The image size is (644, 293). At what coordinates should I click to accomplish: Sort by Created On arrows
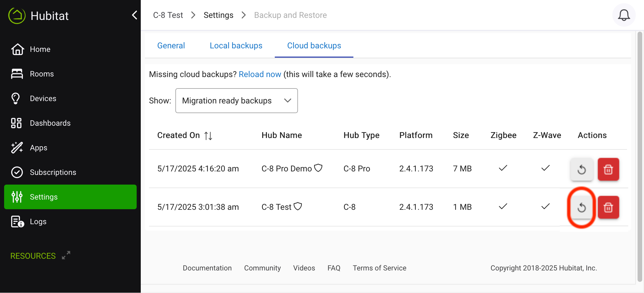coord(208,136)
